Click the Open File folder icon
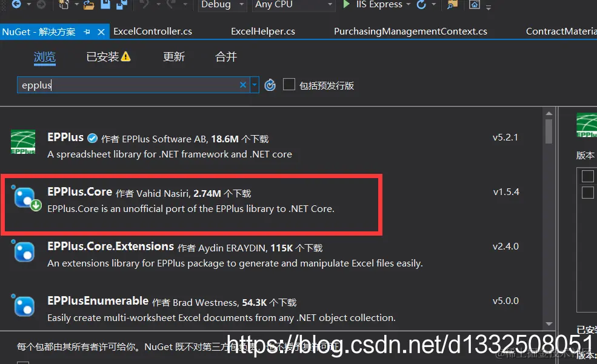597x364 pixels. [x=88, y=5]
